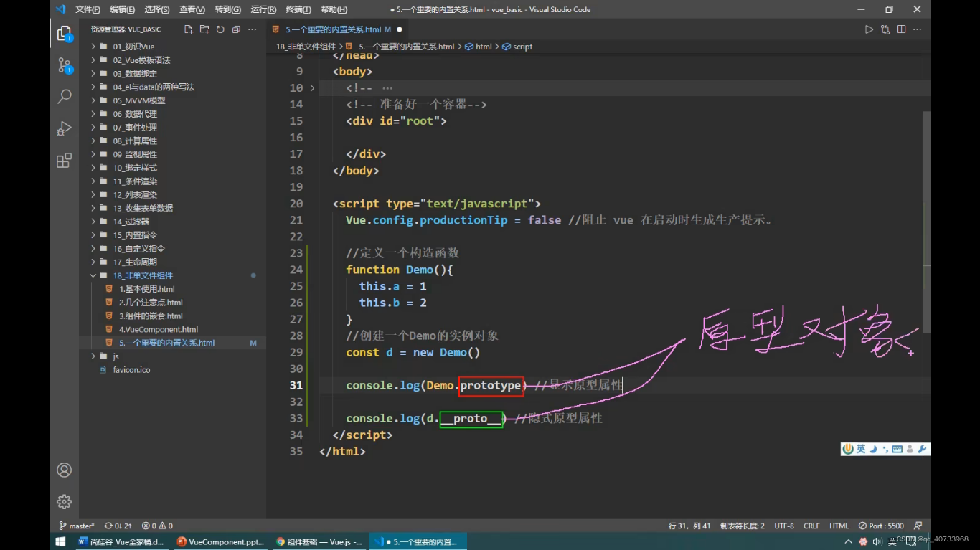Viewport: 980px width, 550px height.
Task: Open favicon.ico file
Action: point(172,370)
